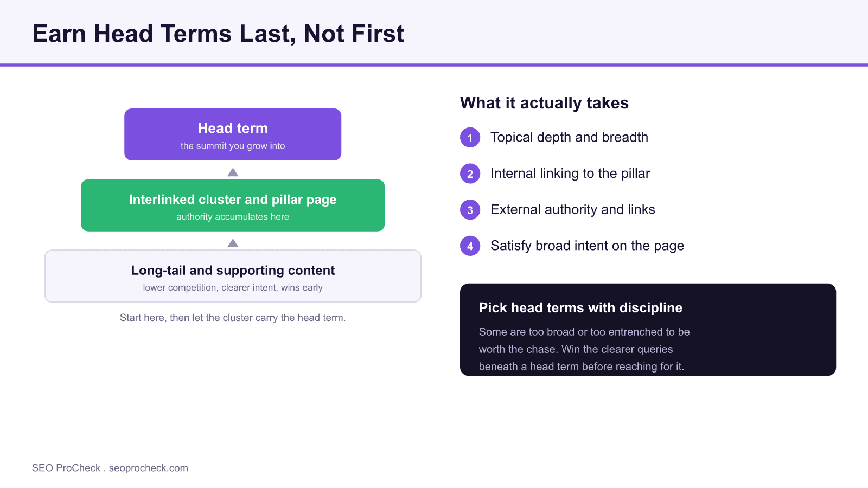Click 'External authority and links' item
This screenshot has width=868, height=488.
573,209
